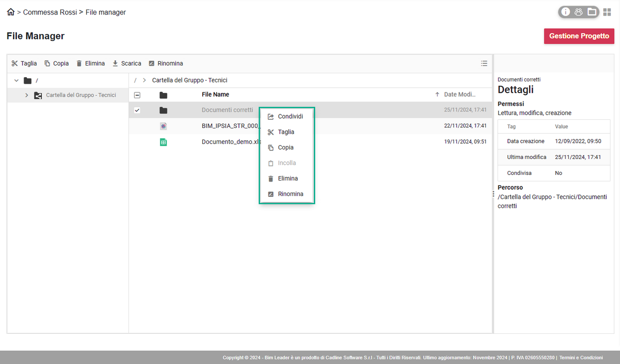620x364 pixels.
Task: Click the list view icon above details panel
Action: click(484, 63)
